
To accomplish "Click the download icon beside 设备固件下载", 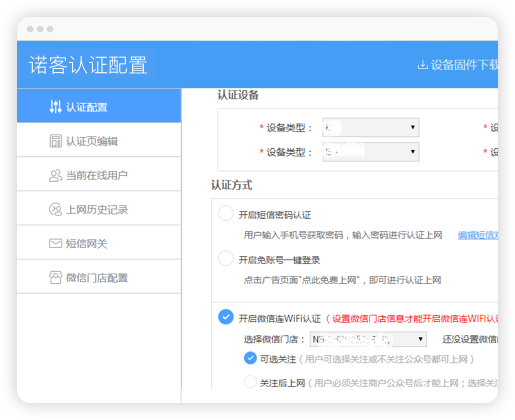I will click(x=422, y=65).
